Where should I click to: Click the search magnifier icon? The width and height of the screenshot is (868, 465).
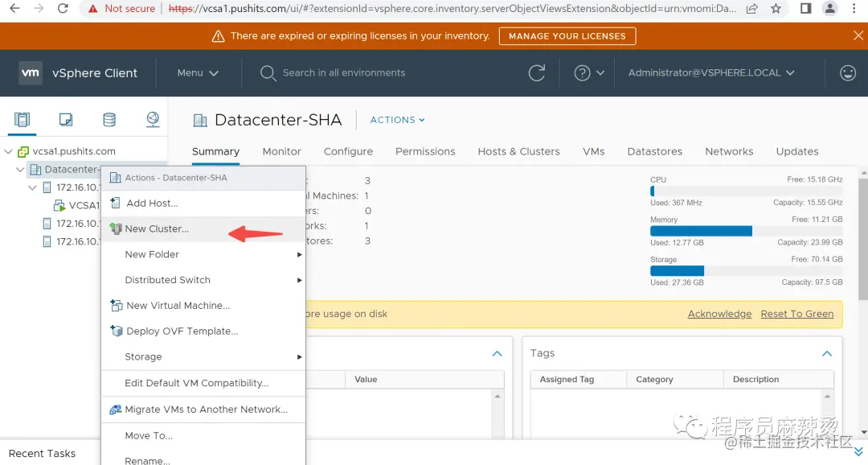268,73
